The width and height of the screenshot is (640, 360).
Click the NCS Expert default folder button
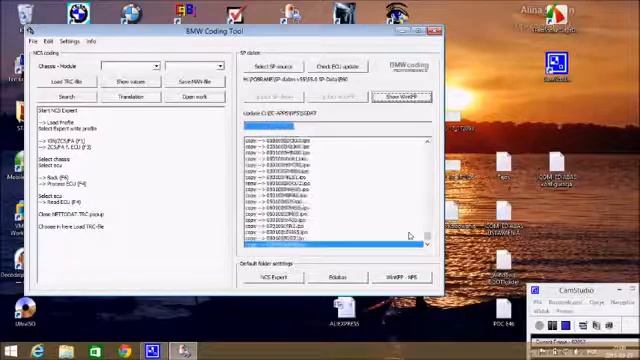pyautogui.click(x=273, y=277)
